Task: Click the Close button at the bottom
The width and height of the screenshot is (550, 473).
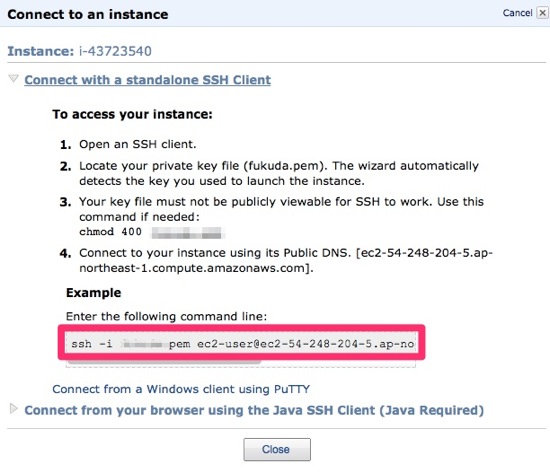Action: tap(277, 449)
